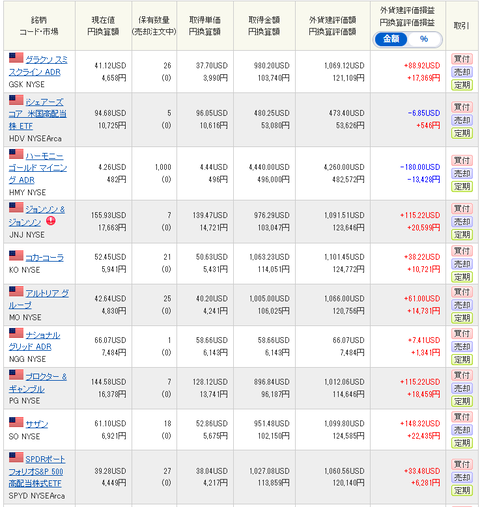Switch profit display to 金額 amount mode
Image resolution: width=480 pixels, height=507 pixels.
tap(391, 39)
